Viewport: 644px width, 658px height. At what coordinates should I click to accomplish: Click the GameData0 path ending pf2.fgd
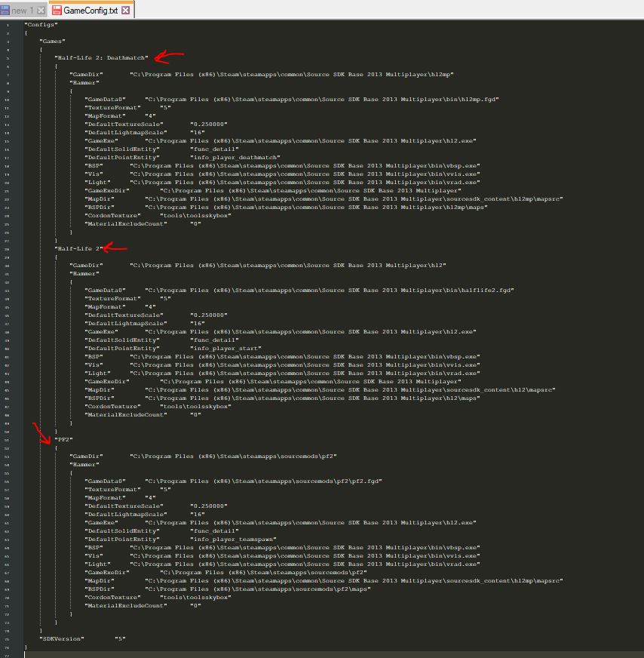264,481
